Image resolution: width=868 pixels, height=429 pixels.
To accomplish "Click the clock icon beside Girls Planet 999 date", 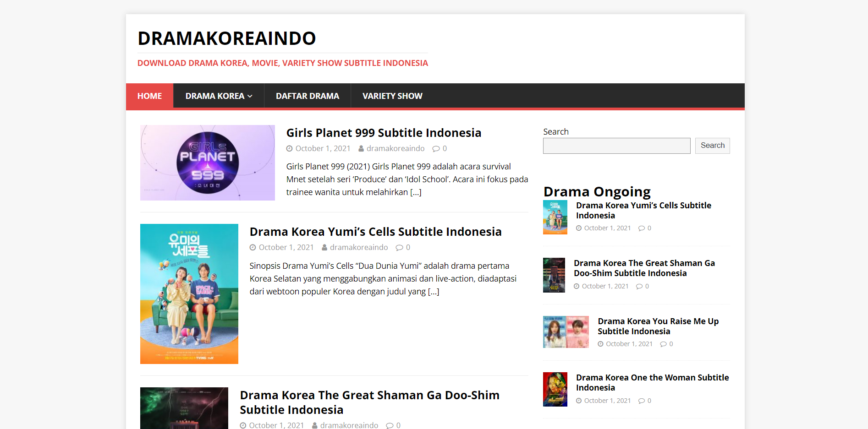I will coord(290,148).
